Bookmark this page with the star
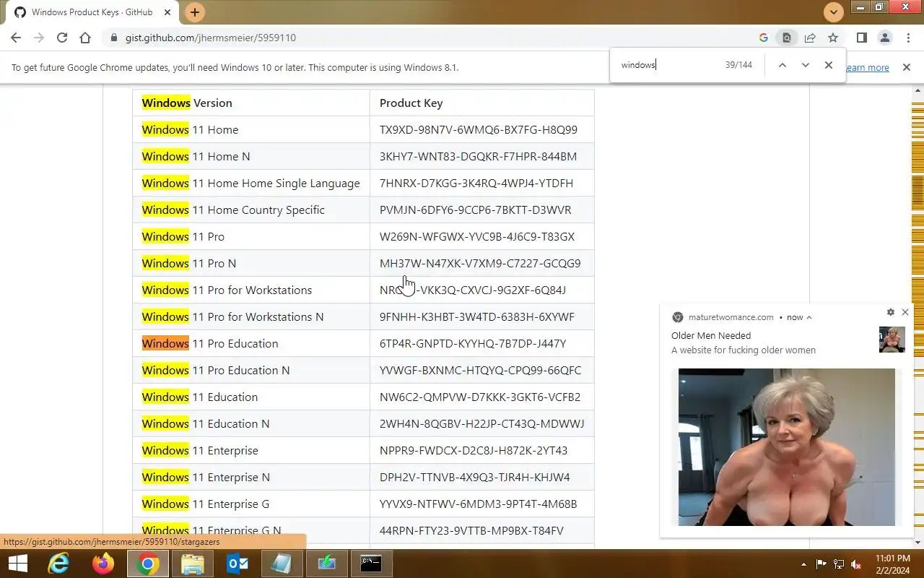 [x=833, y=38]
